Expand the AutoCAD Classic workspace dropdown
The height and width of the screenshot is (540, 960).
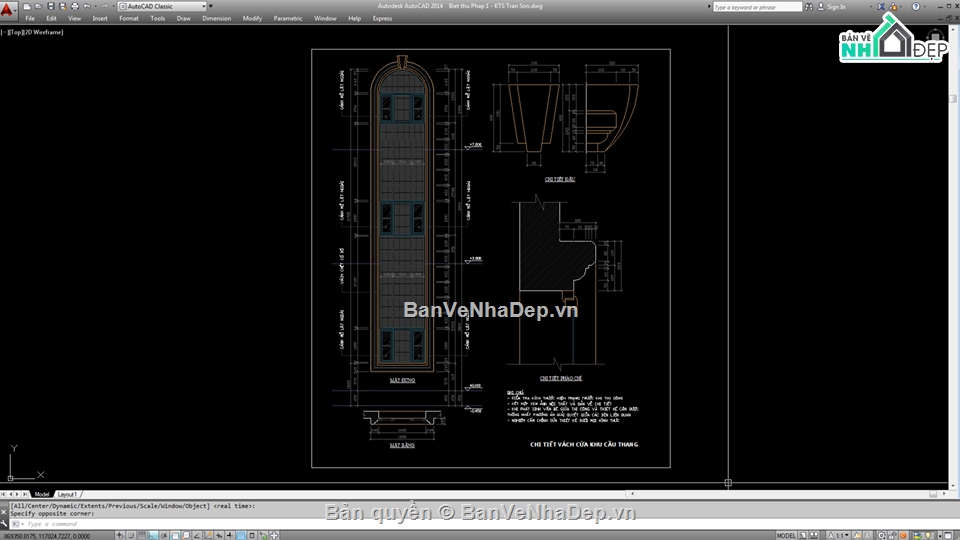coord(204,6)
